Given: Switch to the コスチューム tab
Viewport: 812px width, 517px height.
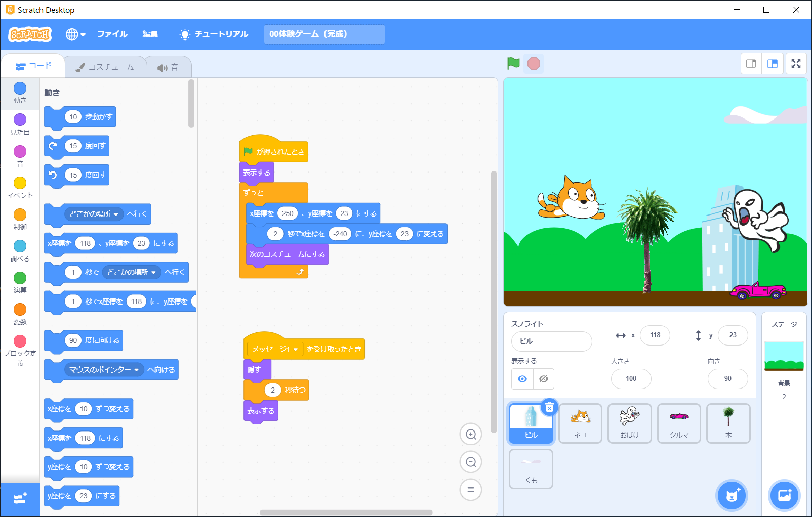Looking at the screenshot, I should point(105,67).
